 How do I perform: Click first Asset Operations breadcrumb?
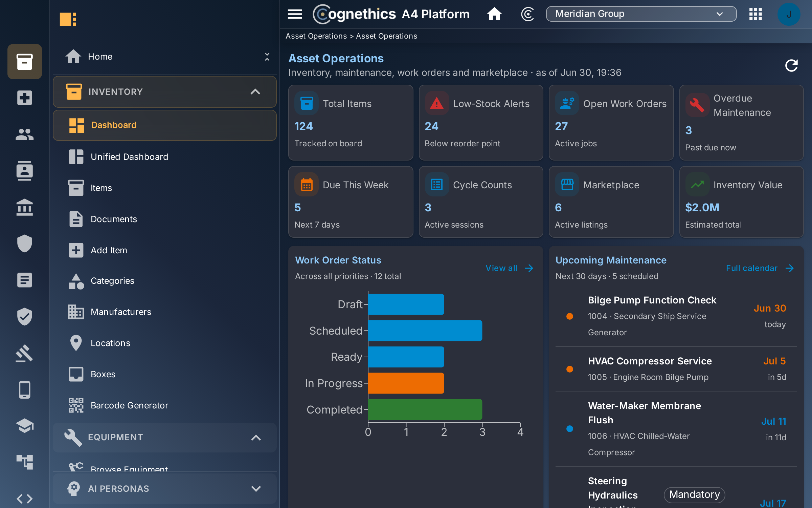pyautogui.click(x=316, y=36)
